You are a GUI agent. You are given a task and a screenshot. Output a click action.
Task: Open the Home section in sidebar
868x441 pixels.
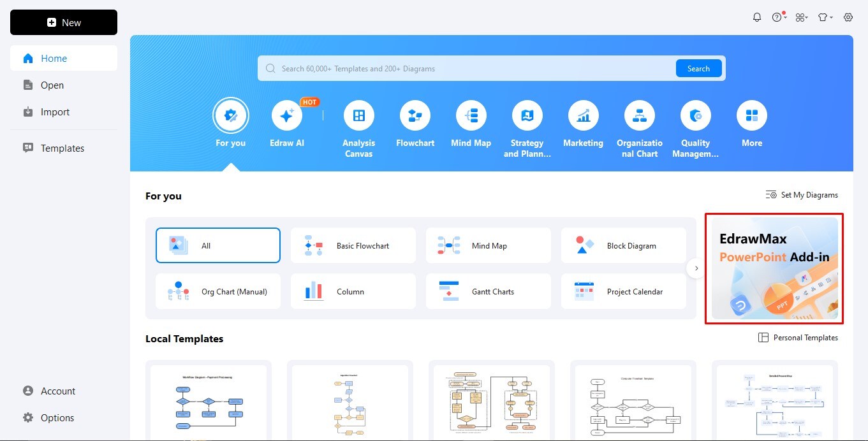(x=64, y=58)
